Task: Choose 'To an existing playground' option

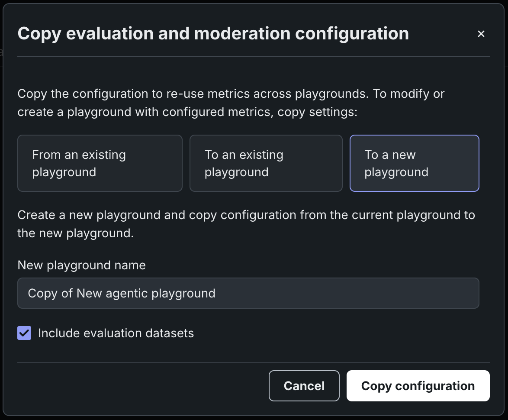Action: [x=266, y=163]
